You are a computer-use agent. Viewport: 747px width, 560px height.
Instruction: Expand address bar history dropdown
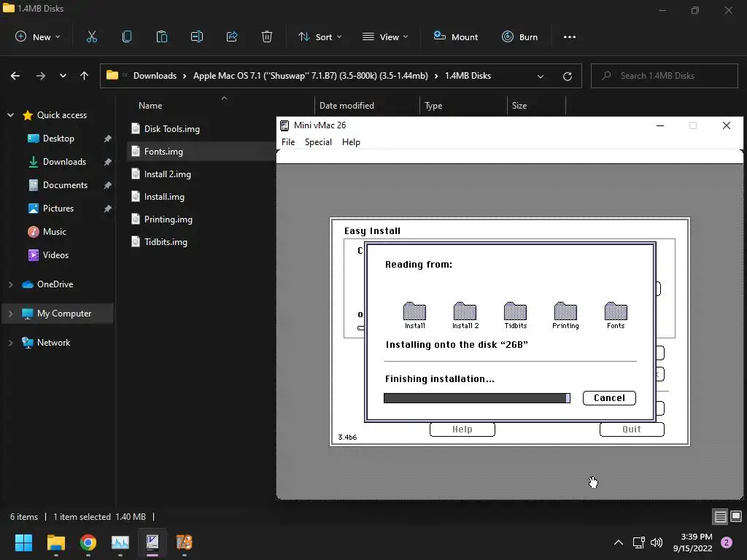coord(541,76)
